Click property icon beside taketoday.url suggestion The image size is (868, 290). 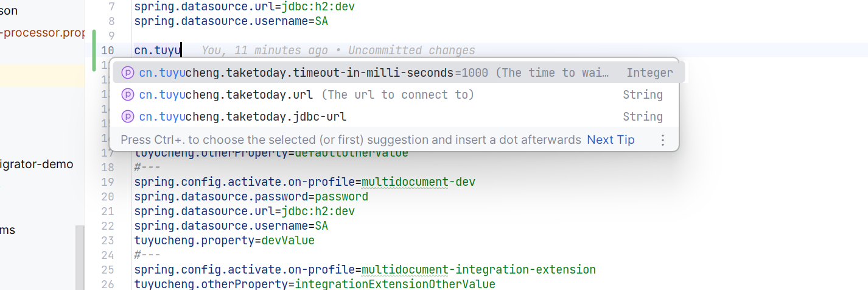(x=127, y=94)
